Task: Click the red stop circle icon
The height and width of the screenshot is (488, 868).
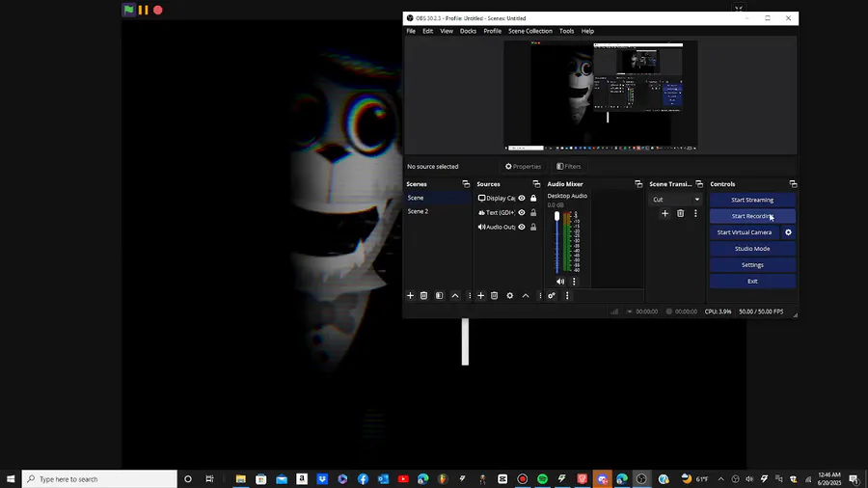Action: point(158,10)
